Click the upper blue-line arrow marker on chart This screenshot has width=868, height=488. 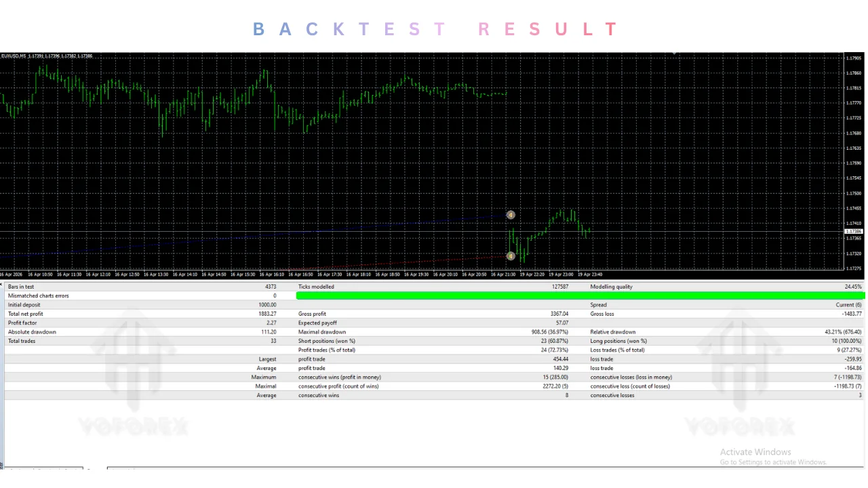(x=511, y=215)
